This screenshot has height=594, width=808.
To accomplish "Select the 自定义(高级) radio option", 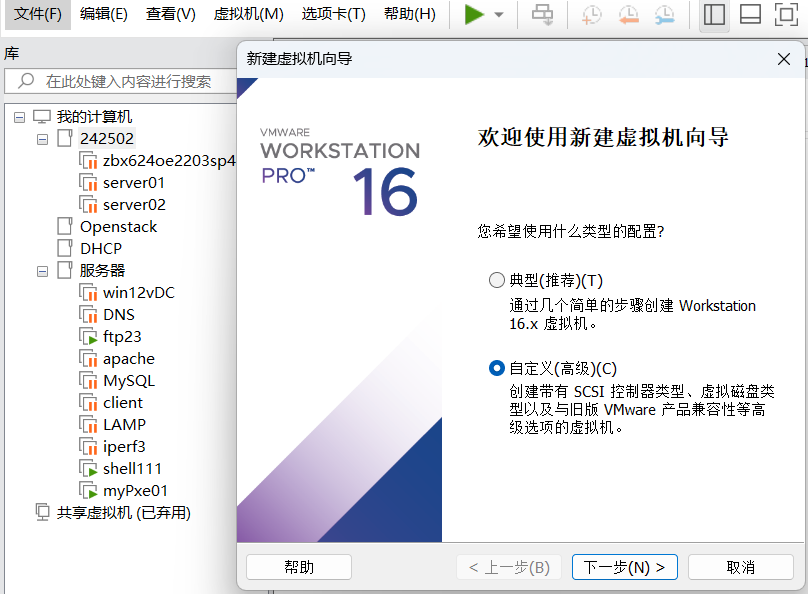I will click(x=497, y=368).
